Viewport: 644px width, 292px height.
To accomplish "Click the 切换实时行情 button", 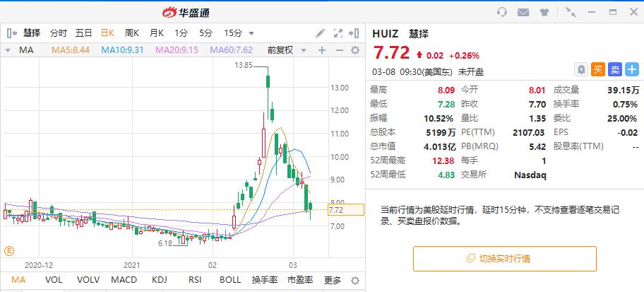I will tap(504, 258).
